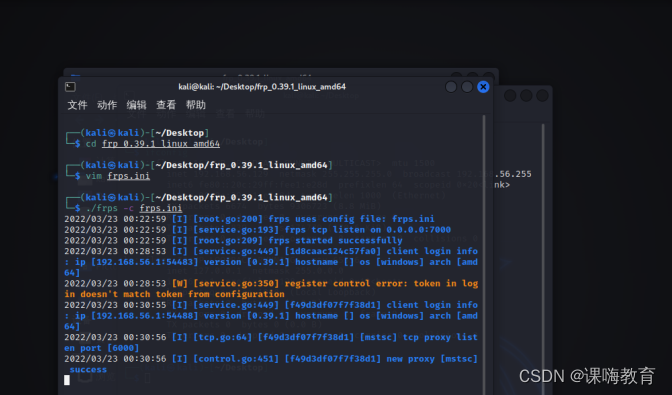The width and height of the screenshot is (672, 395).
Task: Open the 文件 menu in the terminal
Action: coord(77,105)
